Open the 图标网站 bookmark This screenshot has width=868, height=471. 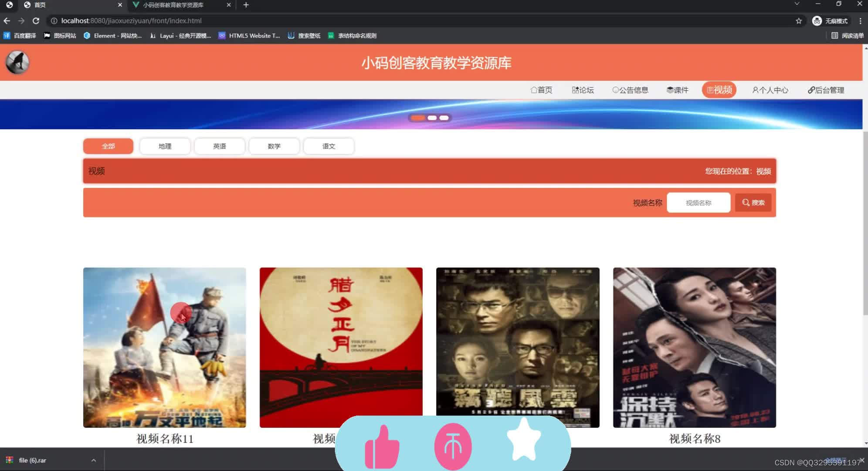(60, 36)
